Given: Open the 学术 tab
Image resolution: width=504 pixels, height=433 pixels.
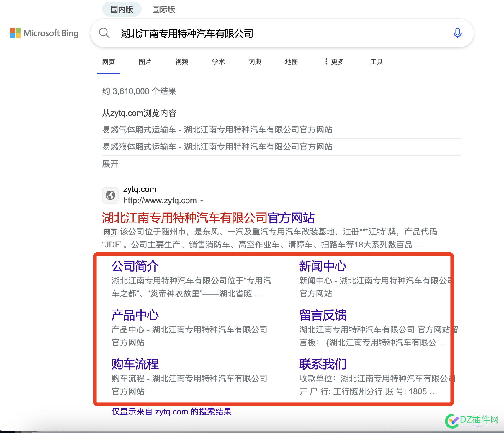Looking at the screenshot, I should [x=218, y=62].
